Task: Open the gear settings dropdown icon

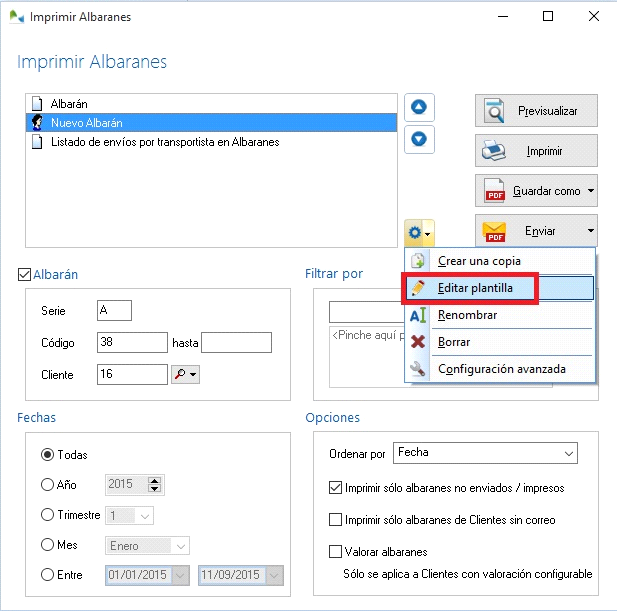Action: click(419, 234)
